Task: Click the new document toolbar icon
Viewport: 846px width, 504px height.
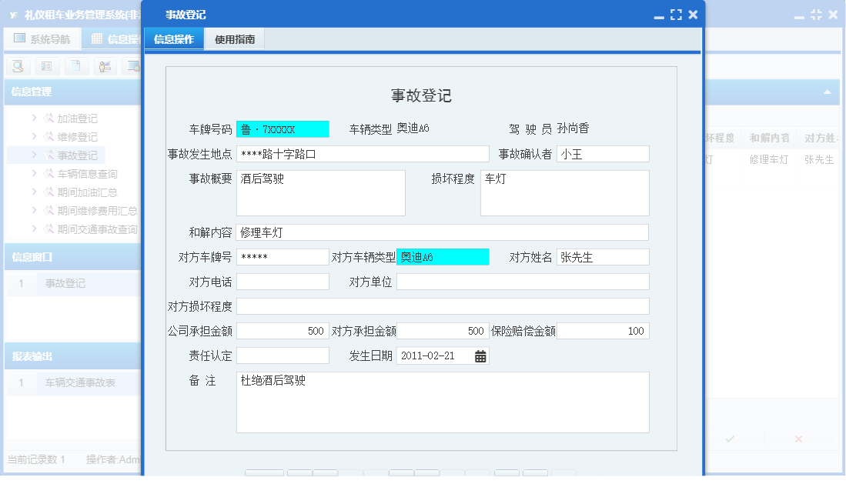Action: [x=75, y=66]
